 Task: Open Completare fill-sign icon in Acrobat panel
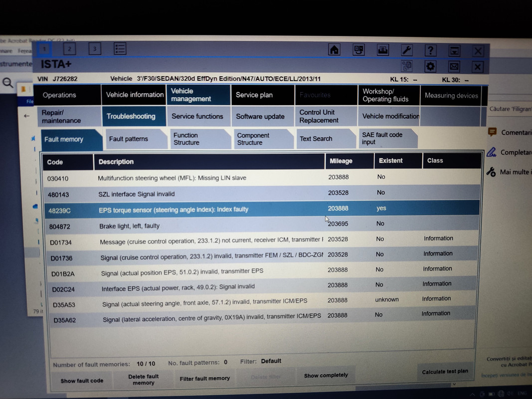(x=491, y=152)
